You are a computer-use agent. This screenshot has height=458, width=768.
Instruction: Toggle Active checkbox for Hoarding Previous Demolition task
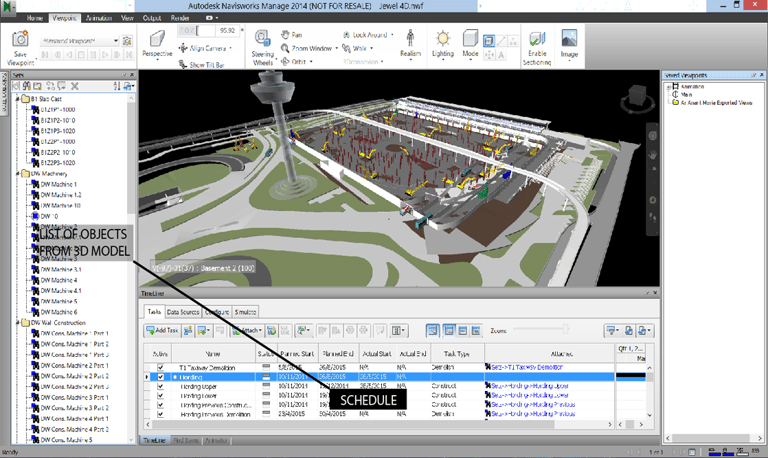pos(160,414)
